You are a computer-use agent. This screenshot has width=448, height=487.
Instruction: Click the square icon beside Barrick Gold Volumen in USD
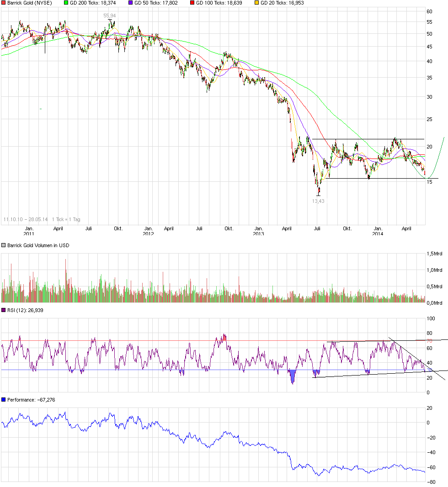(3, 245)
